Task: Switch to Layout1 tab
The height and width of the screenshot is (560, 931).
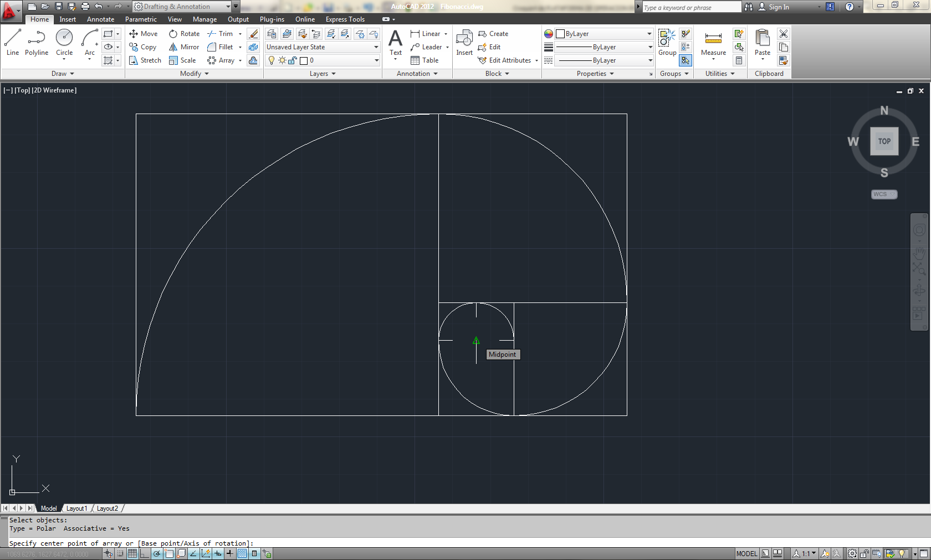Action: [76, 508]
